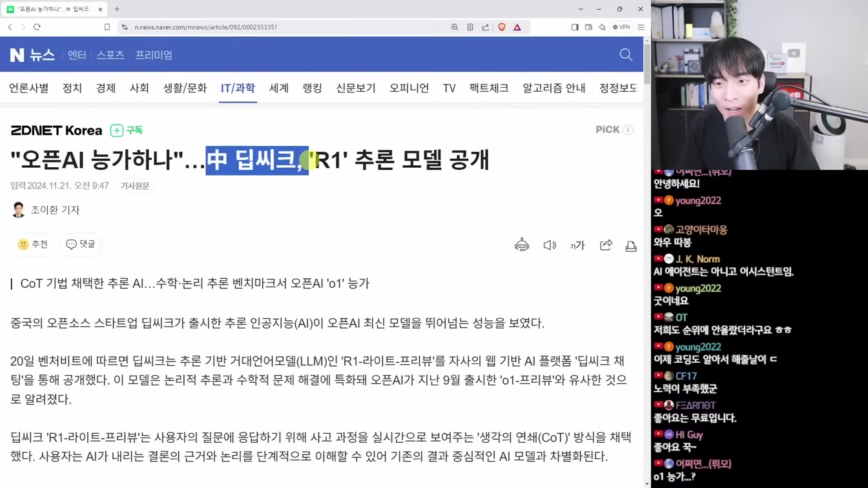Select the 팩트체크 tab
This screenshot has height=488, width=868.
[x=489, y=88]
